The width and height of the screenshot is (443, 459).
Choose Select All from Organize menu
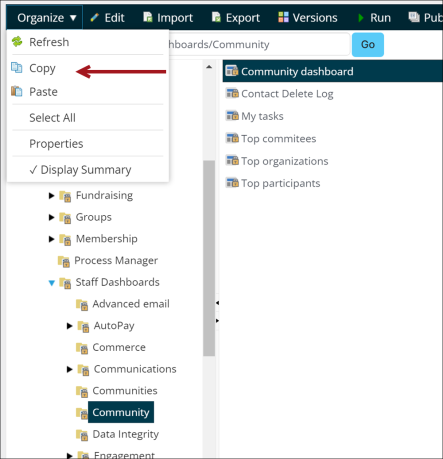point(52,118)
